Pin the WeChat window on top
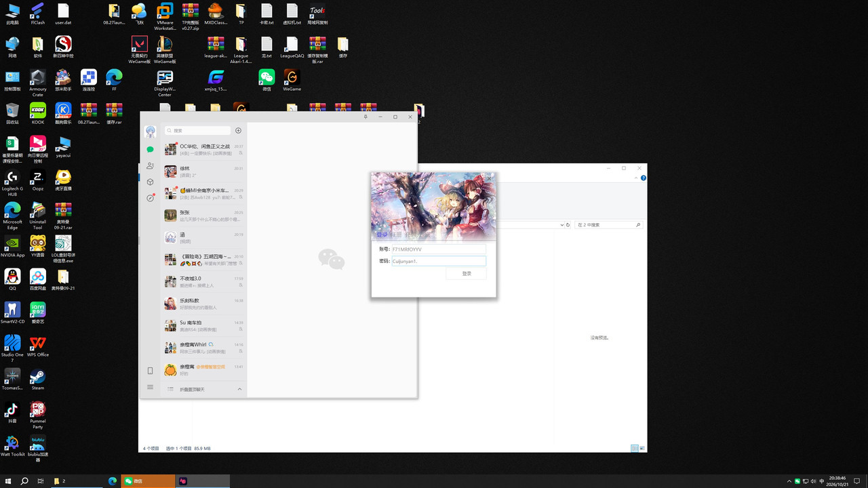The width and height of the screenshot is (868, 488). click(x=366, y=117)
